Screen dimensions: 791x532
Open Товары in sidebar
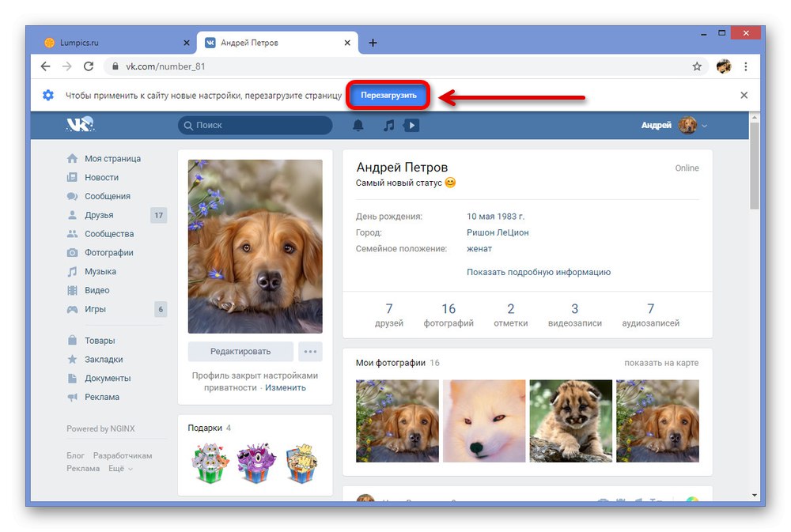pyautogui.click(x=100, y=341)
